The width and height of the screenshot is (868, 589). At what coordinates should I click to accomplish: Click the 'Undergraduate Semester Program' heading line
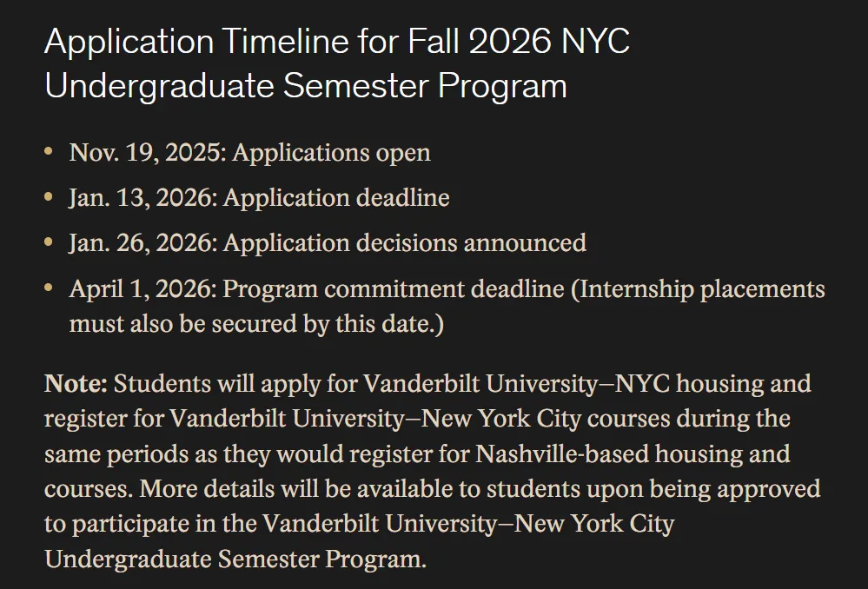coord(305,87)
